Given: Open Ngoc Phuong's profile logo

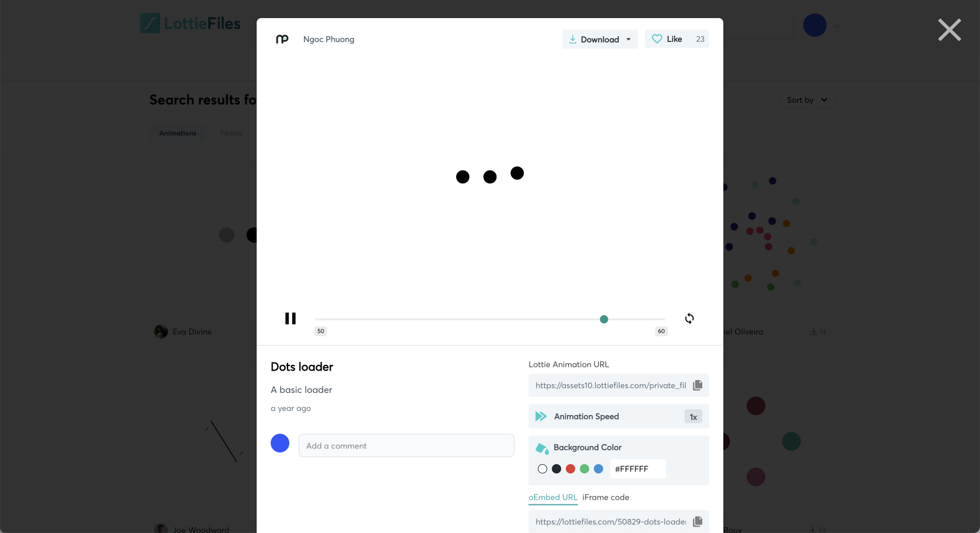Looking at the screenshot, I should click(282, 39).
